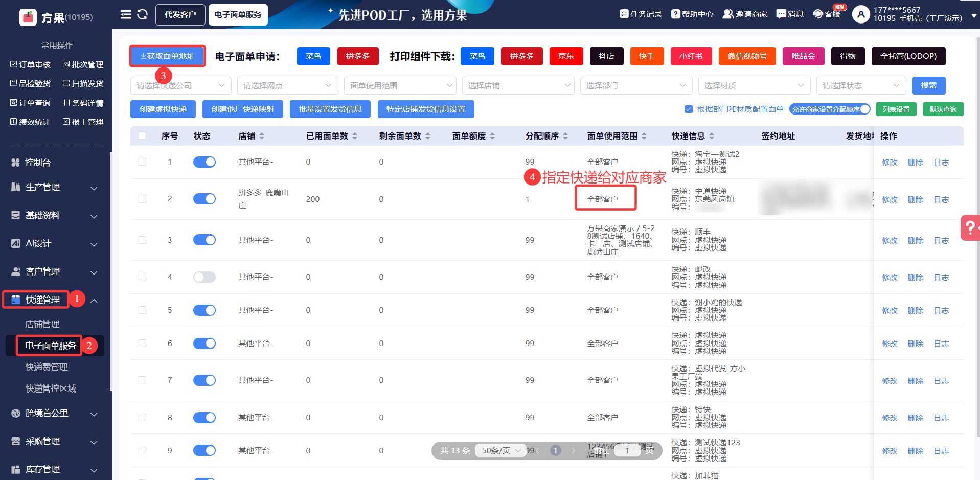Sort by 剩余面单数 column sort icon
The width and height of the screenshot is (980, 480).
click(x=428, y=136)
